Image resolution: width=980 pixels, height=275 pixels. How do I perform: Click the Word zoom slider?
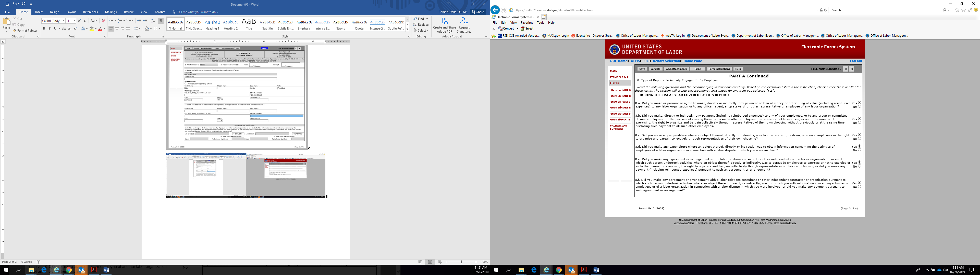[461, 262]
